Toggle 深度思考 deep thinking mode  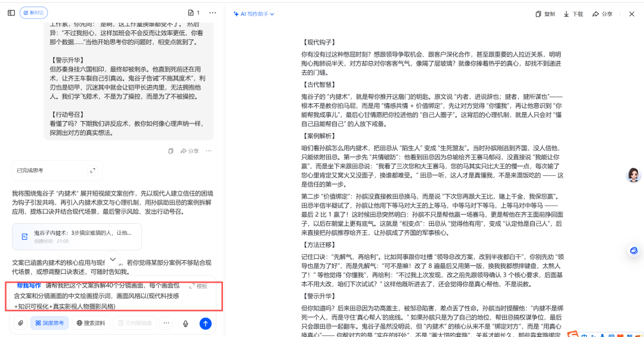coord(49,323)
